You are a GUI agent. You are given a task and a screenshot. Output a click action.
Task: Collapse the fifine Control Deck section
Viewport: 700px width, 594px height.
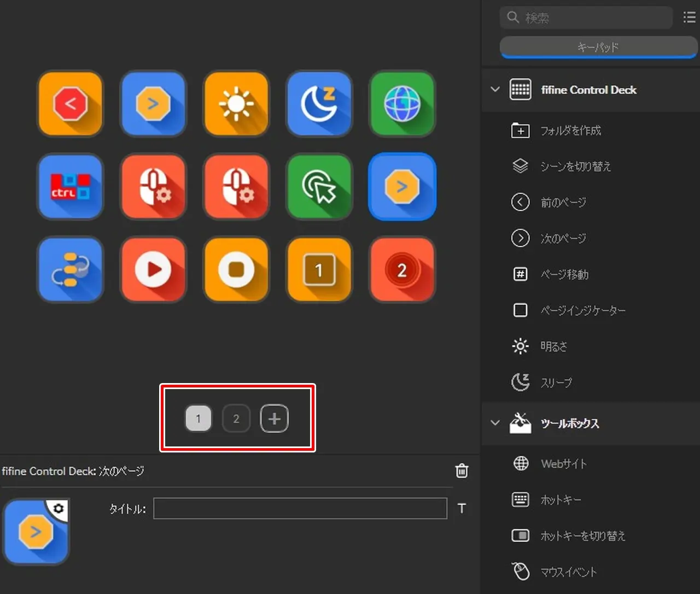click(495, 89)
